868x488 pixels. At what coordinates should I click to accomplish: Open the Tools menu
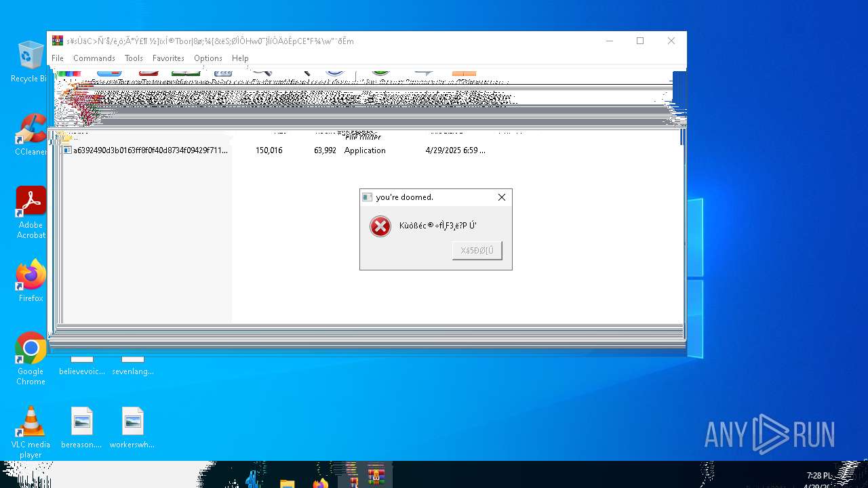(x=134, y=58)
